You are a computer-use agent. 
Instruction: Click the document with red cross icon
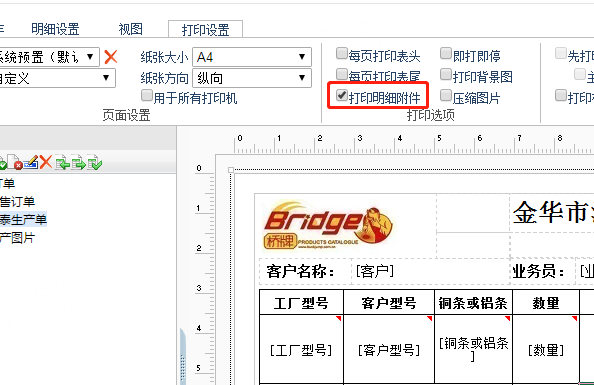click(x=15, y=162)
